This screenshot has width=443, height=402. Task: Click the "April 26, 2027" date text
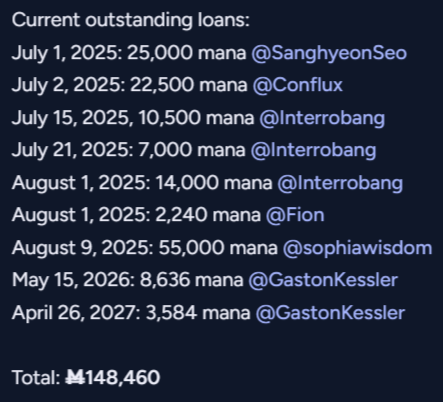tap(74, 313)
